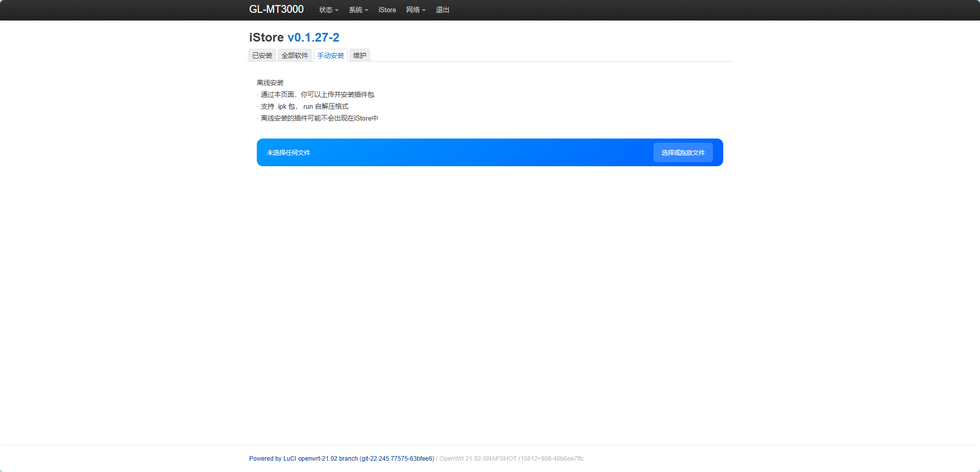This screenshot has width=980, height=472.
Task: Open the git-22.245.77575-63bfee6 commit link
Action: click(397, 458)
